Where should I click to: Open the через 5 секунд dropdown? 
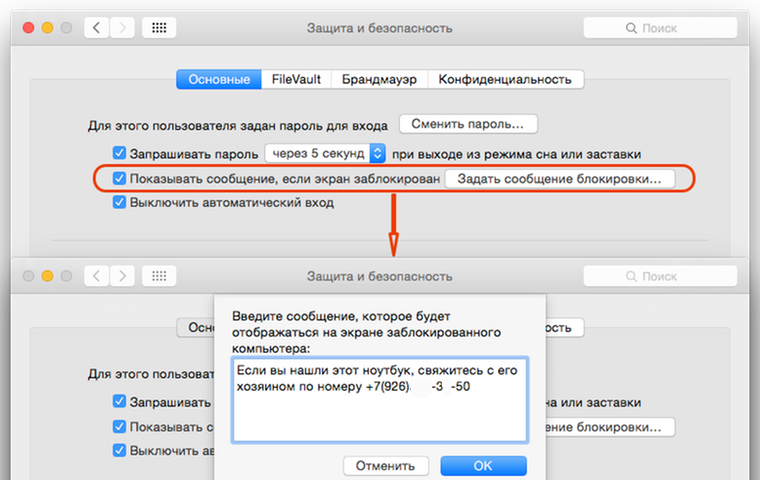(x=325, y=153)
